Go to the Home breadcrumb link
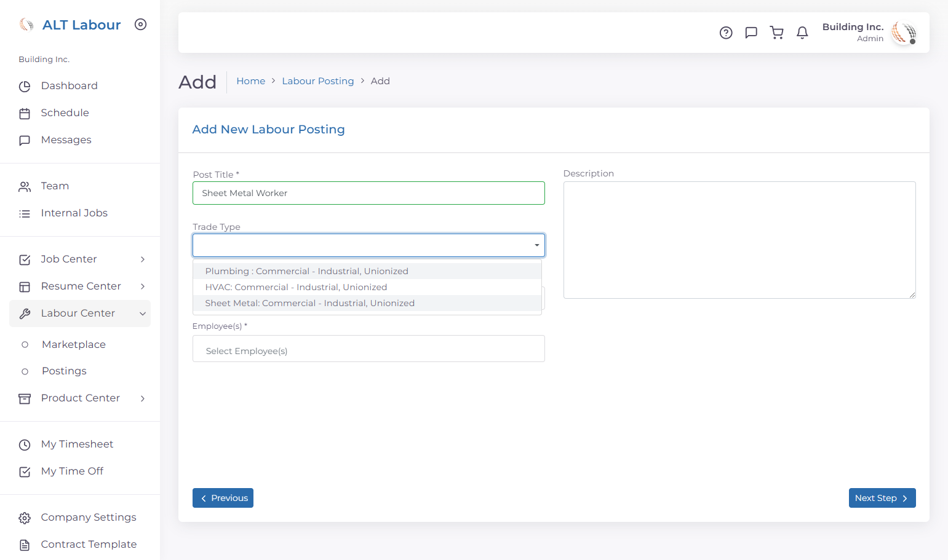948x560 pixels. click(251, 81)
